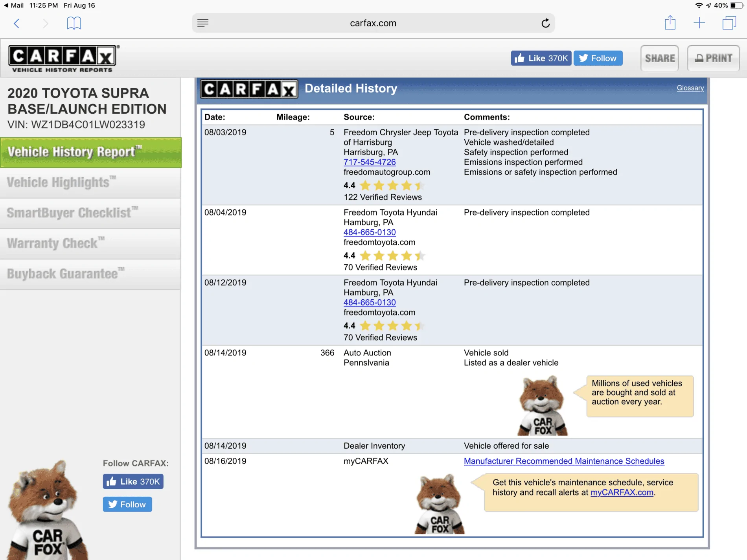The height and width of the screenshot is (560, 747).
Task: Switch to the Vehicle Highlights tab
Action: coord(90,183)
